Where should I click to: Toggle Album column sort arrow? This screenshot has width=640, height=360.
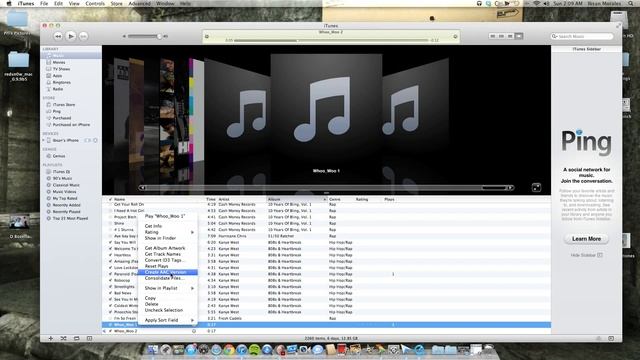pos(324,199)
